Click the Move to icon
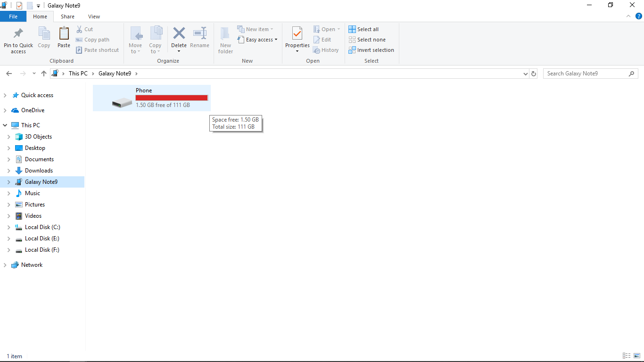 (136, 33)
